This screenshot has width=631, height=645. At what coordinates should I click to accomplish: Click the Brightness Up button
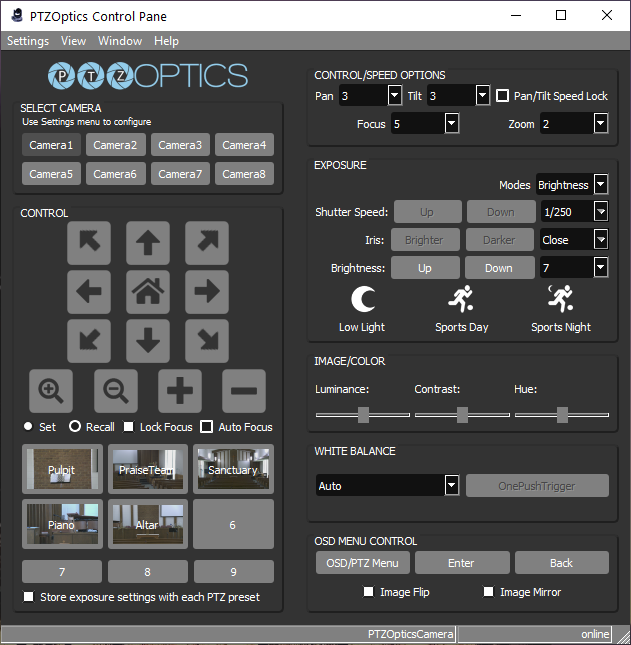pyautogui.click(x=425, y=268)
